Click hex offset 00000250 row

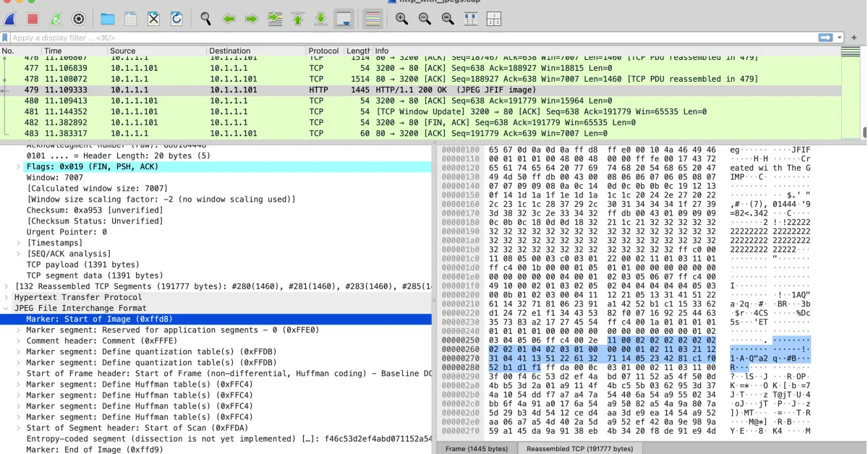pyautogui.click(x=460, y=339)
